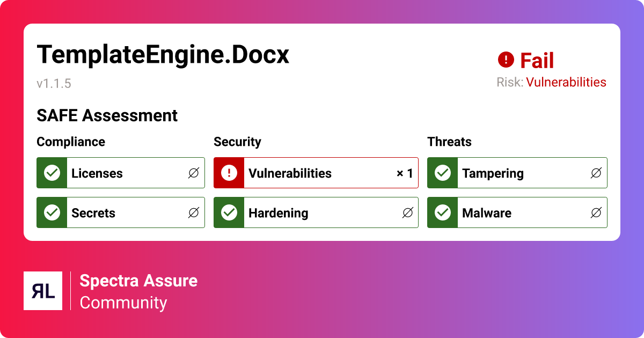Click the RL ReversingLabs logo
The height and width of the screenshot is (338, 644).
coord(43,291)
